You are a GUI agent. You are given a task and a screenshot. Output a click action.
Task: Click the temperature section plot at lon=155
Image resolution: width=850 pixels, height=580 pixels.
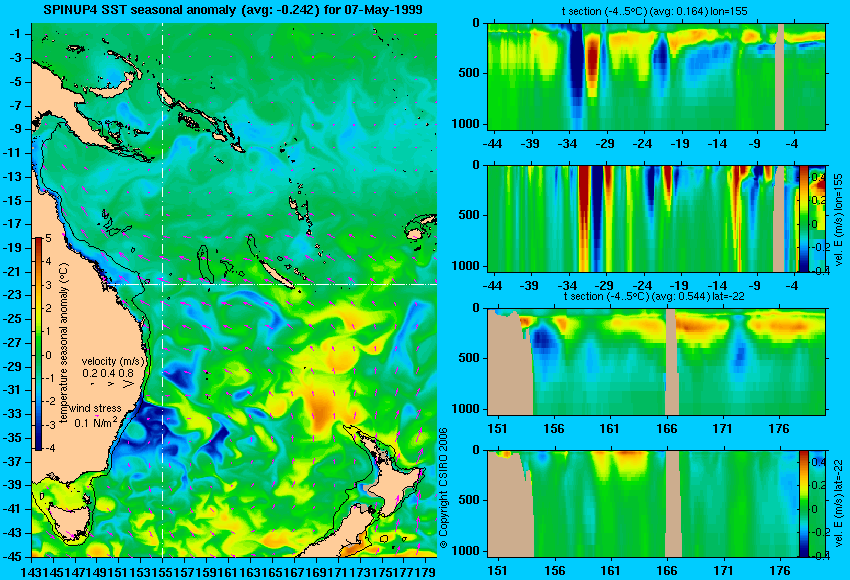[x=656, y=76]
